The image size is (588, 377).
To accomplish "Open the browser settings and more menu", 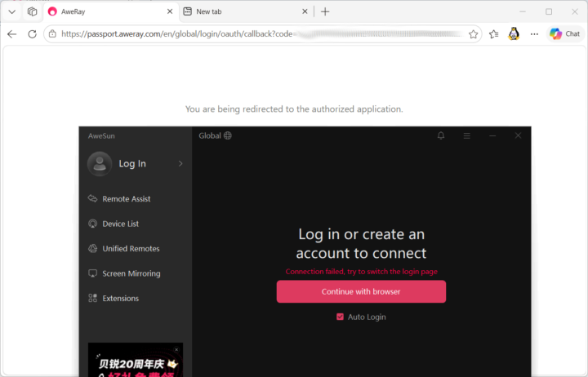I will coord(534,34).
